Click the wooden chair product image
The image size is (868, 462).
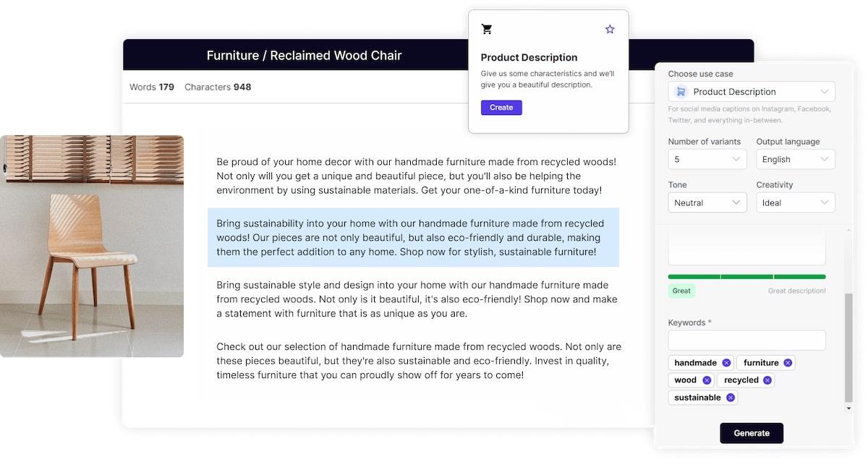coord(92,246)
